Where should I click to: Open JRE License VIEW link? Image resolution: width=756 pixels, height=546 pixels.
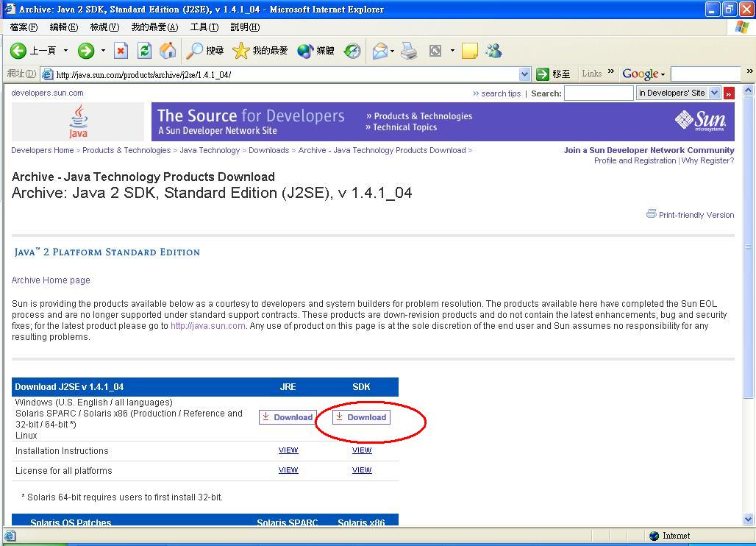[288, 469]
